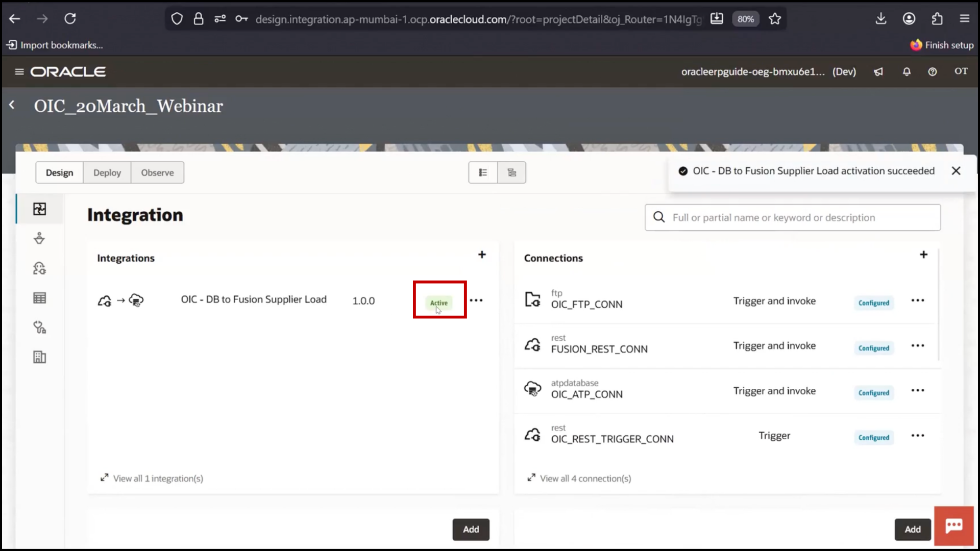This screenshot has width=980, height=551.
Task: Switch to the Design tab
Action: tap(59, 172)
